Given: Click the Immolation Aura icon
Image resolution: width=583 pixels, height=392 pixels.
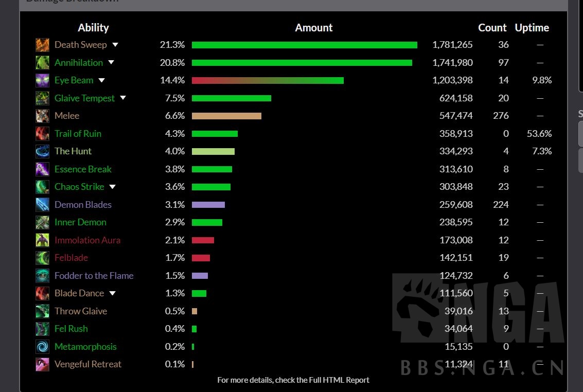Looking at the screenshot, I should [42, 240].
